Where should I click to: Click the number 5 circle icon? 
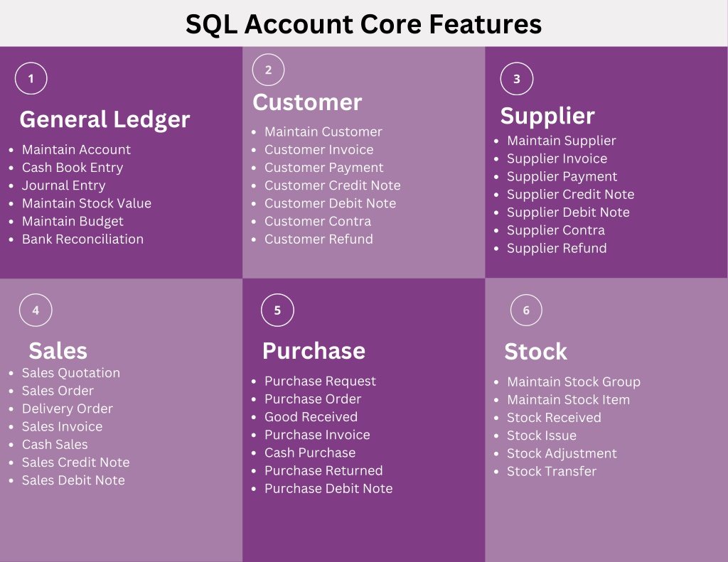[x=278, y=310]
